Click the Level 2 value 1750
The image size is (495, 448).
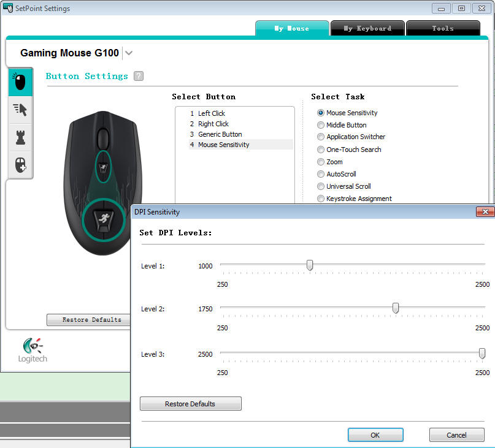click(x=205, y=309)
